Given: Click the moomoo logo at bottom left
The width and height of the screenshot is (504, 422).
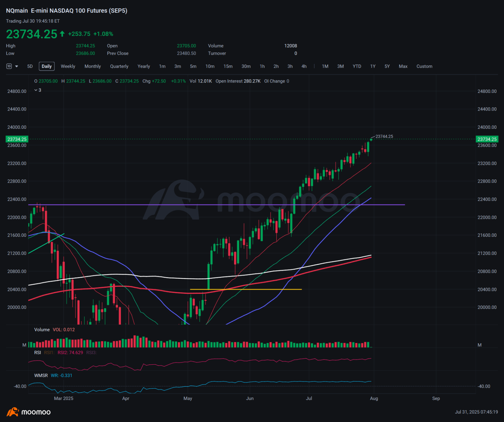Looking at the screenshot, I should coord(29,412).
